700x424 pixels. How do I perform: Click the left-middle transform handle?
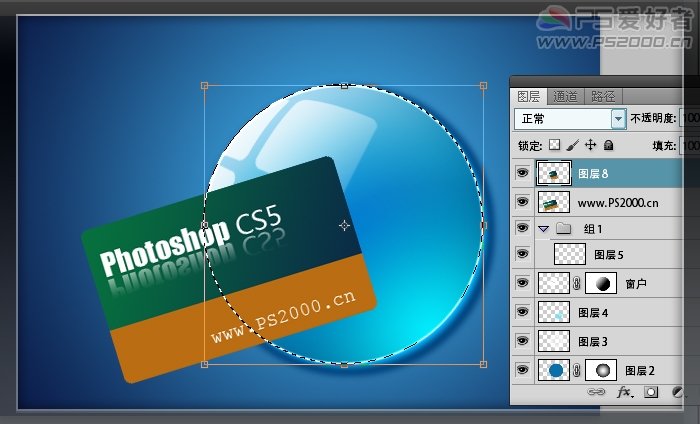click(204, 224)
